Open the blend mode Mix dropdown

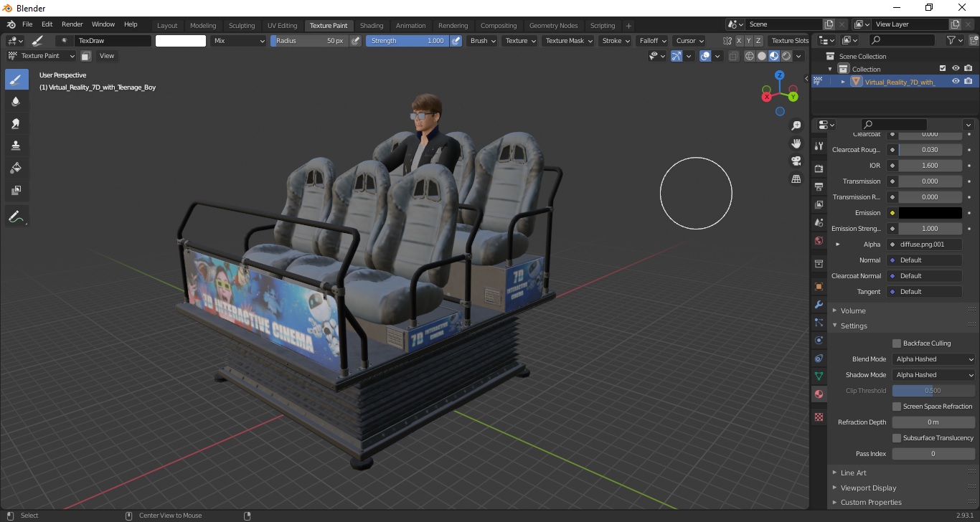pyautogui.click(x=239, y=41)
